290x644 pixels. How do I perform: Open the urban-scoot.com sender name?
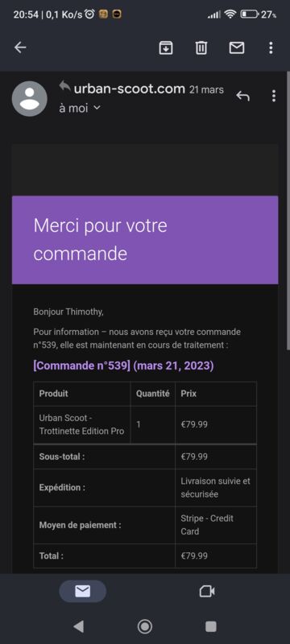coord(130,89)
